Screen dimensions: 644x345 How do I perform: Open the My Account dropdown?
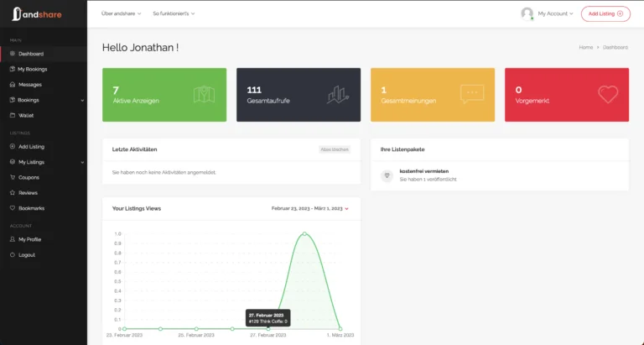[554, 13]
